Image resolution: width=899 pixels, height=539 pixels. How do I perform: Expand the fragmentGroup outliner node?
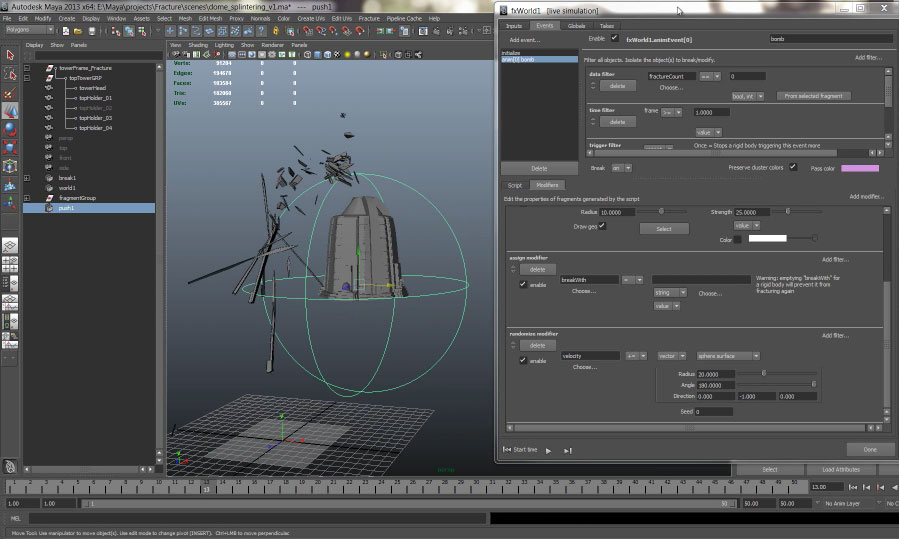27,198
